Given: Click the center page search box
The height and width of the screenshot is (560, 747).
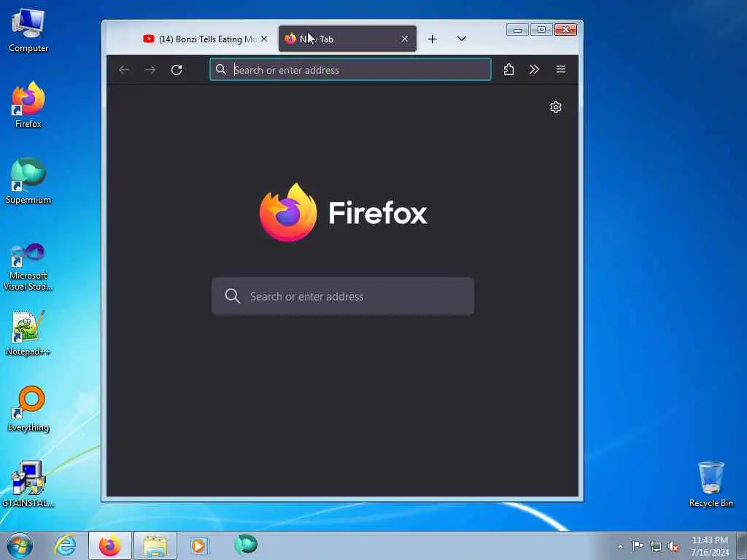Looking at the screenshot, I should click(x=343, y=296).
